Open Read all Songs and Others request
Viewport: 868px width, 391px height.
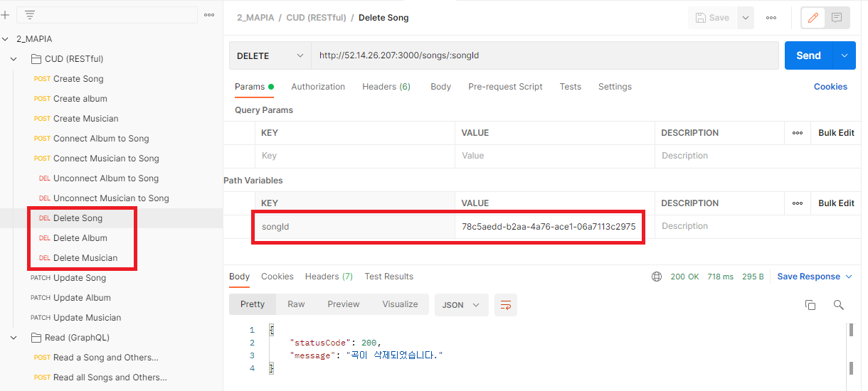tap(110, 377)
